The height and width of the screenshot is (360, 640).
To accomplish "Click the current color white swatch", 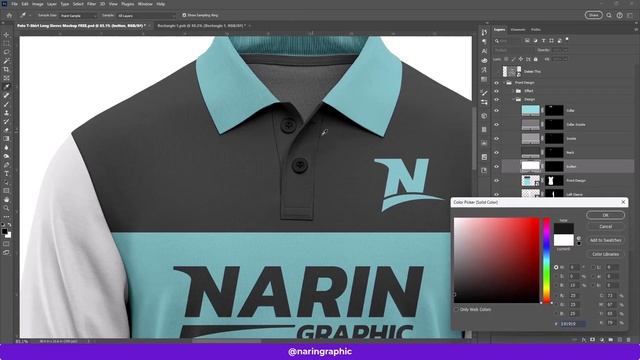I will tap(564, 240).
